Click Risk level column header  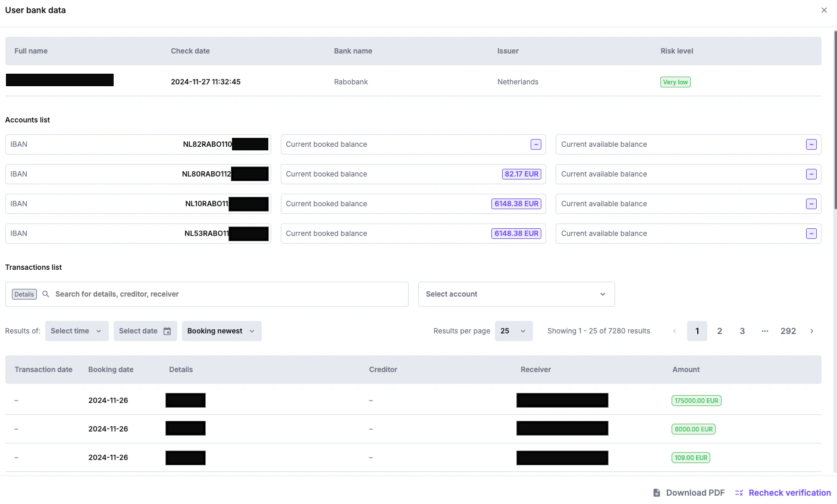[x=677, y=51]
